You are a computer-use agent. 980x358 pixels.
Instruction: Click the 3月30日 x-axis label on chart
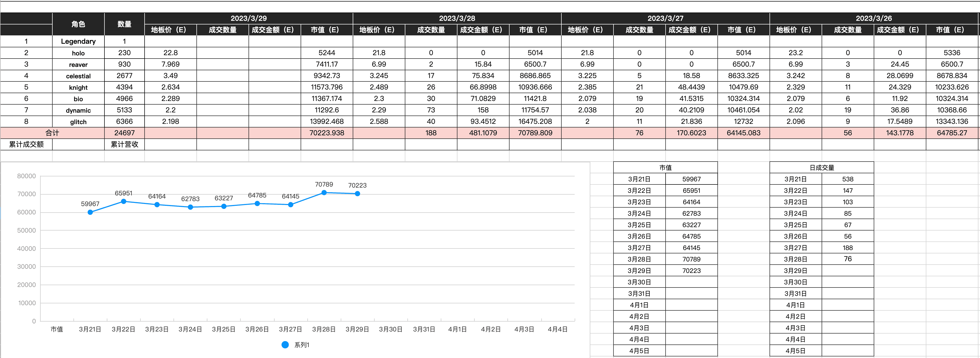(391, 329)
